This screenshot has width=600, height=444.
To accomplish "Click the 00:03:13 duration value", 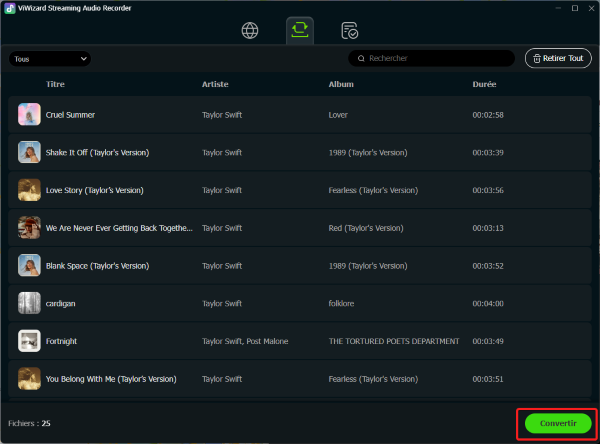I will (x=488, y=228).
